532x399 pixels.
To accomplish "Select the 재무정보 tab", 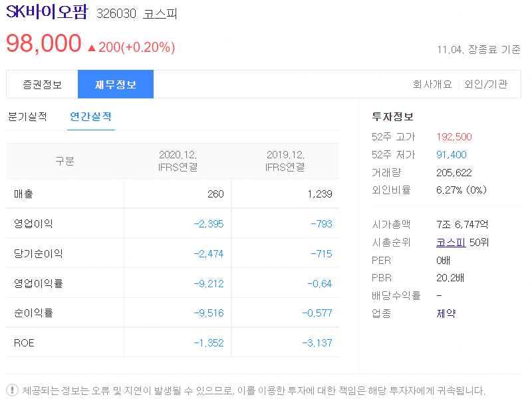I will (116, 84).
